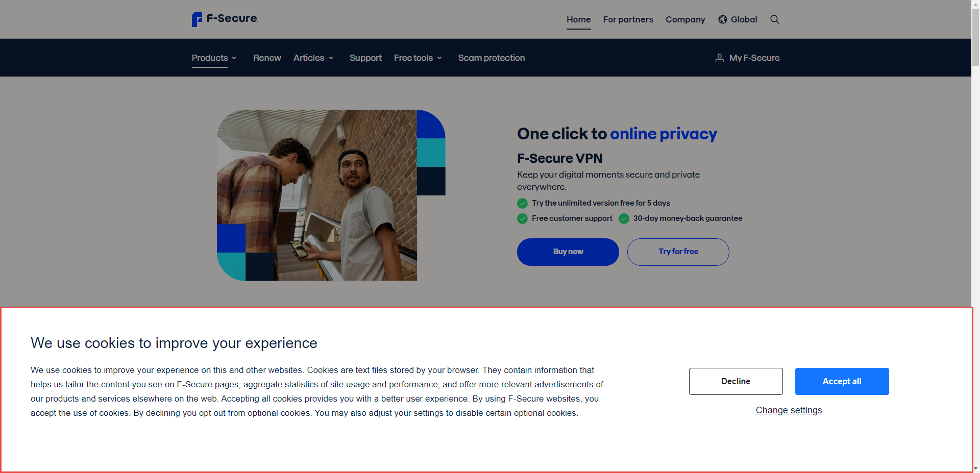Image resolution: width=980 pixels, height=473 pixels.
Task: Go to the Support page
Action: click(365, 58)
